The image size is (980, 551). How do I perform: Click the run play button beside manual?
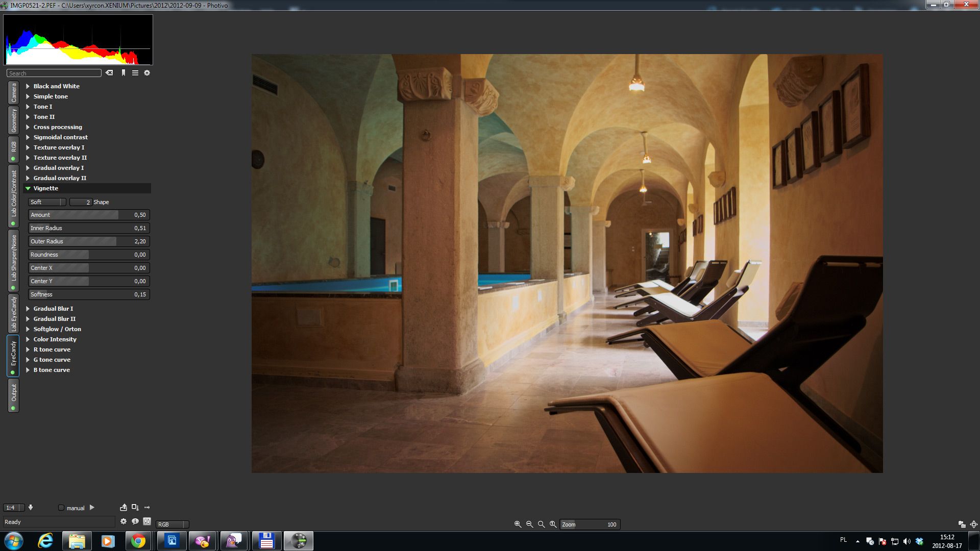coord(92,508)
